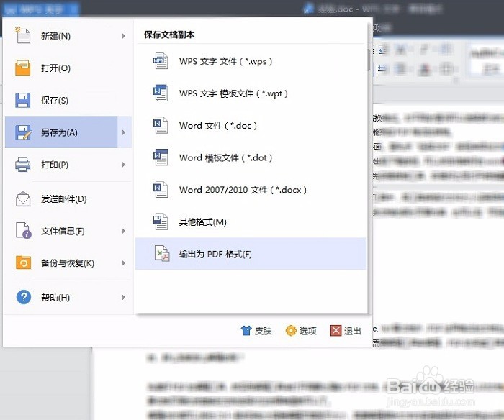This screenshot has width=504, height=420.
Task: Choose 保存(S) from the file menu
Action: tap(68, 100)
